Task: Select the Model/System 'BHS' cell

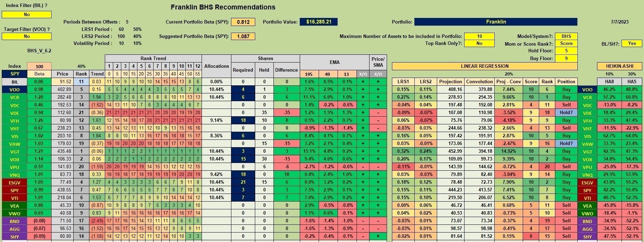Action: coord(566,36)
